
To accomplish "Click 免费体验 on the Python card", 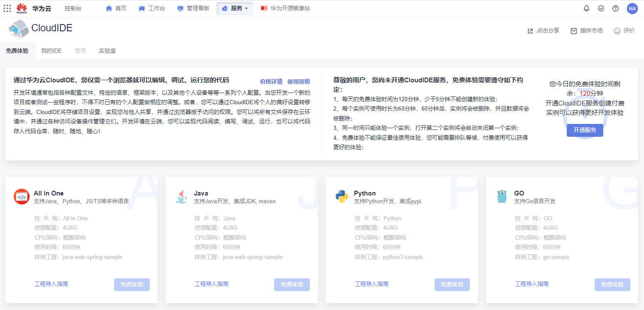I will (x=452, y=284).
